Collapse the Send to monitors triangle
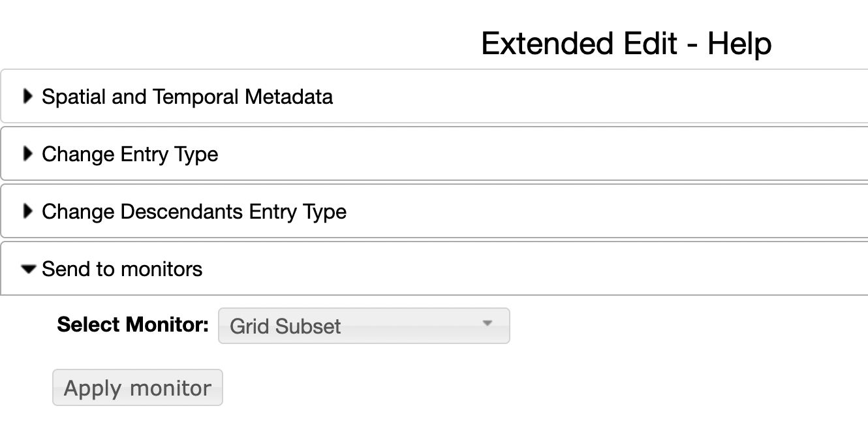Screen dimensions: 868x423 [28, 269]
